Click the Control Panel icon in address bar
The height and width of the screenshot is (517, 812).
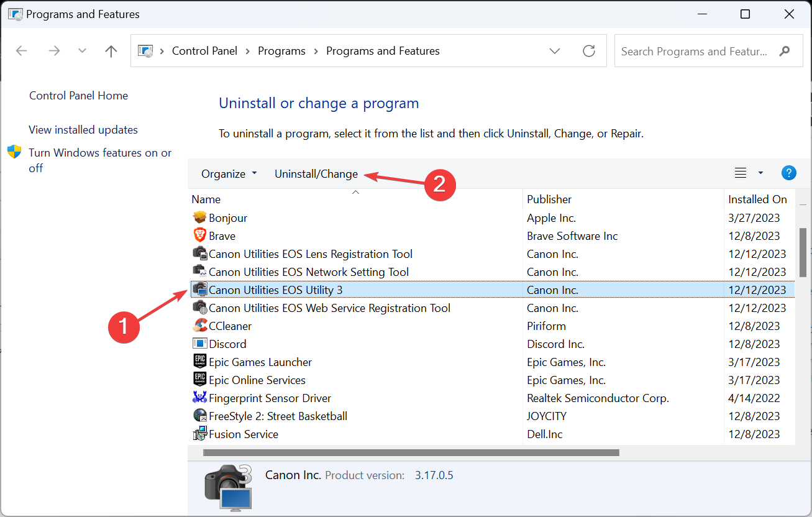pos(145,51)
